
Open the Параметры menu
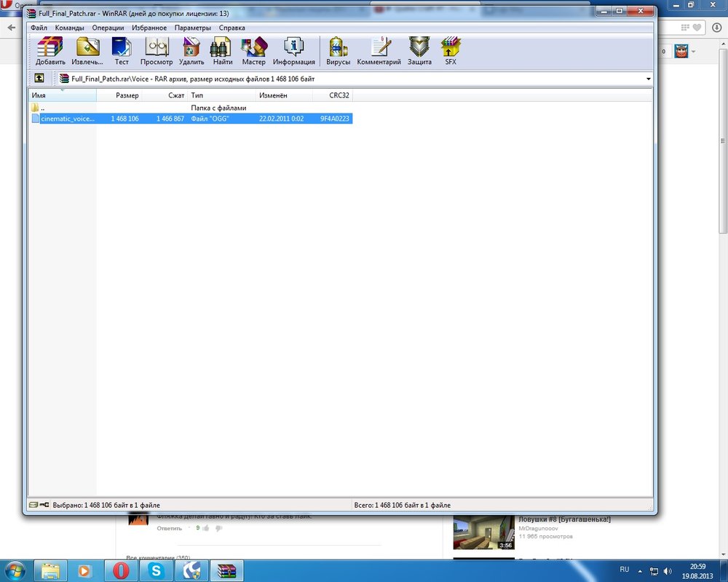192,28
